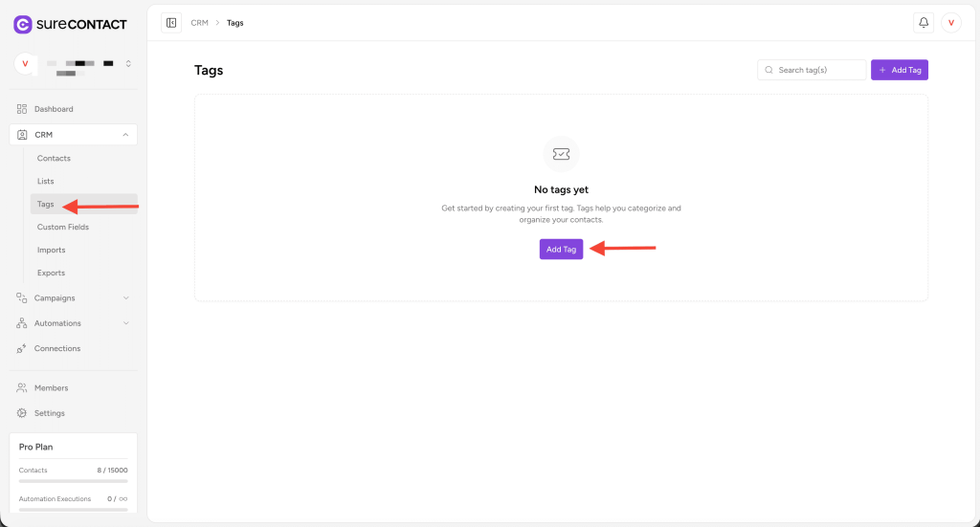This screenshot has width=980, height=527.
Task: Open the notifications bell
Action: click(x=924, y=23)
